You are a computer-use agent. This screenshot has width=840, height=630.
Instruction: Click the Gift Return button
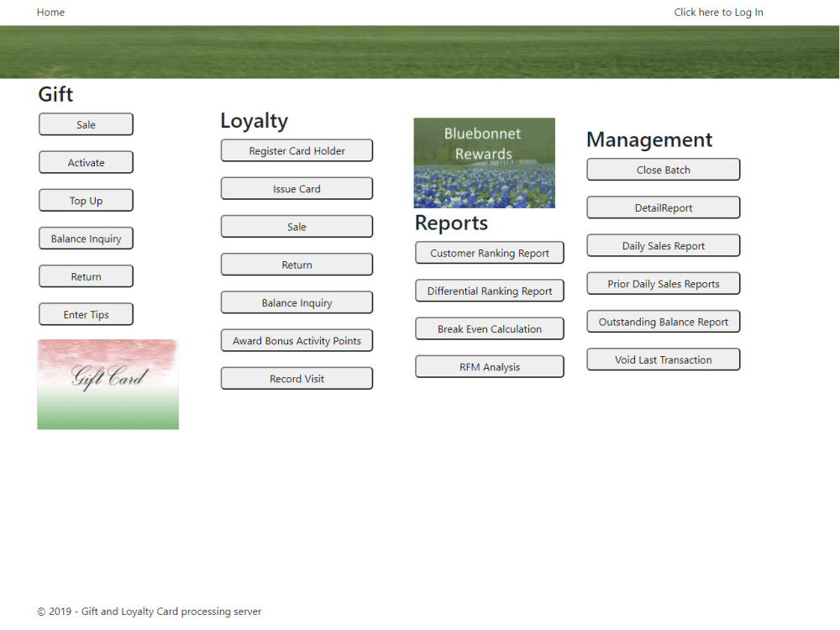[x=86, y=276]
